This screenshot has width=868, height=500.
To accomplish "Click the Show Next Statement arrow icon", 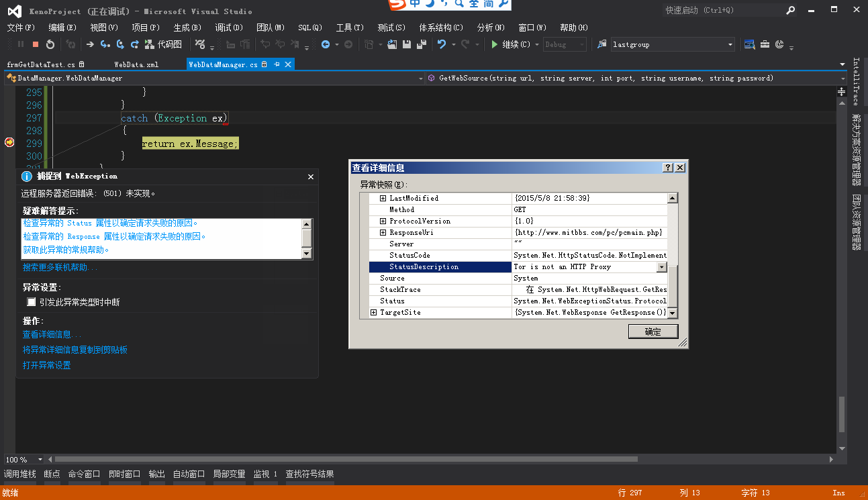I will [90, 44].
